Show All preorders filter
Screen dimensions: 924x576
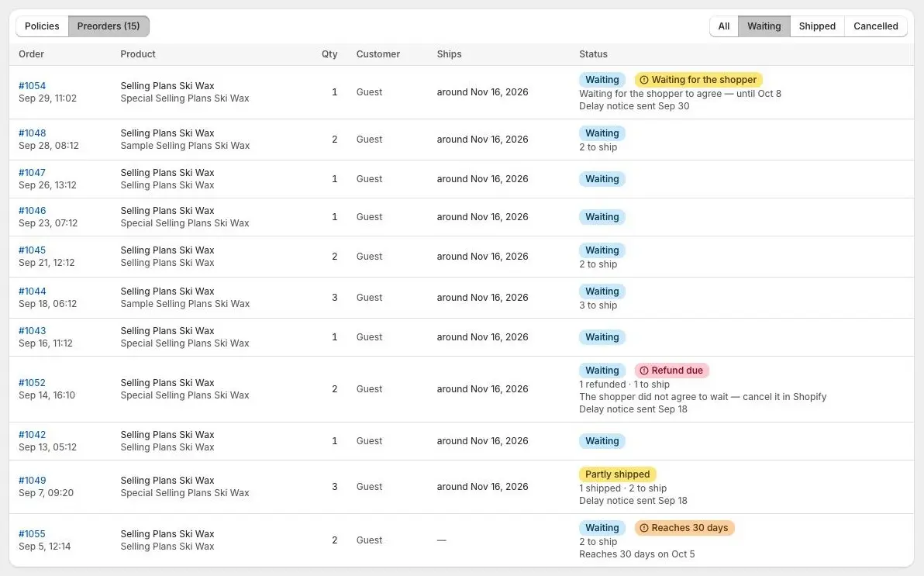coord(724,26)
